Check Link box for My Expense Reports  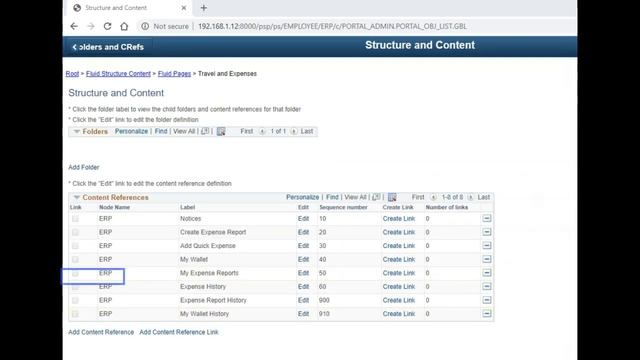click(75, 273)
